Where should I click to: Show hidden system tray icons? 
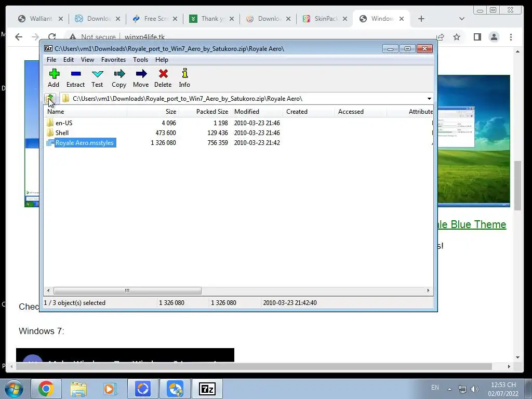coord(449,389)
